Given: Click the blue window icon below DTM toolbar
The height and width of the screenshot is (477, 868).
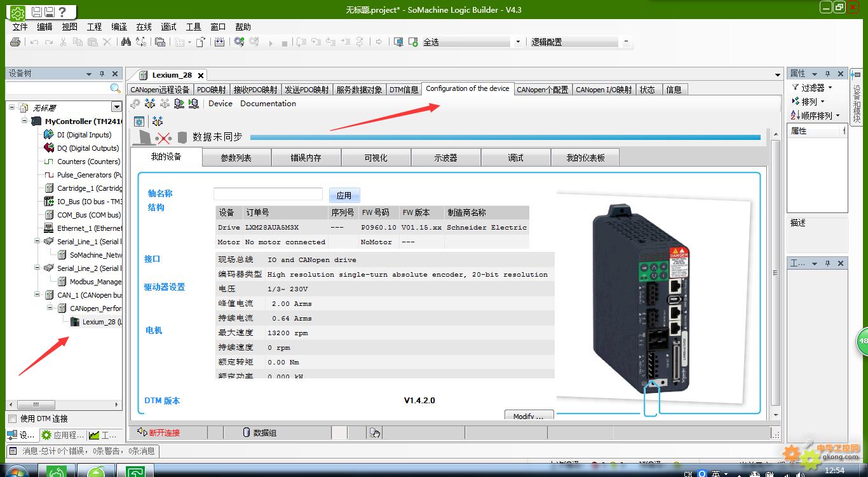Looking at the screenshot, I should [x=139, y=121].
